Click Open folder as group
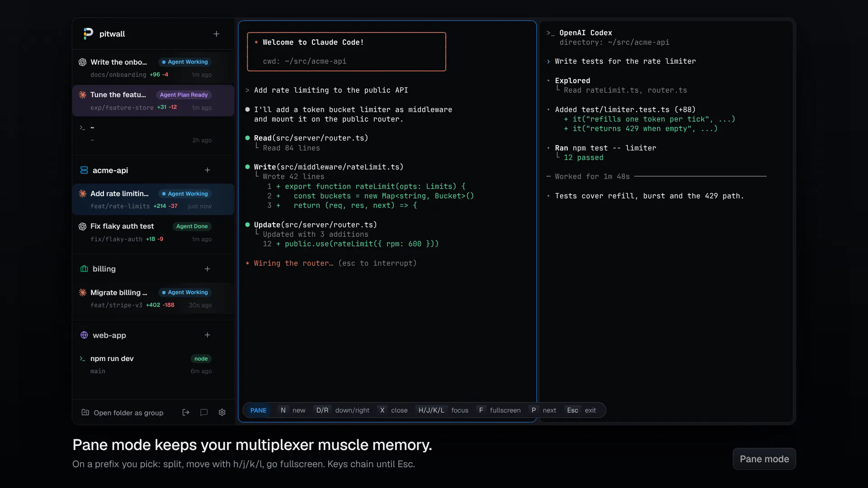Screen dimensions: 868x488 pyautogui.click(x=128, y=413)
